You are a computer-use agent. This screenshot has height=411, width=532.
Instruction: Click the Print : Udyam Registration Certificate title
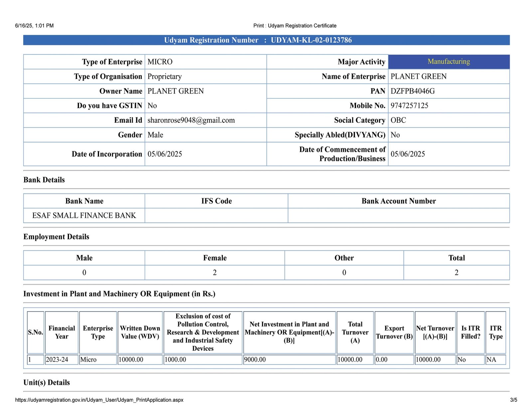click(x=295, y=26)
